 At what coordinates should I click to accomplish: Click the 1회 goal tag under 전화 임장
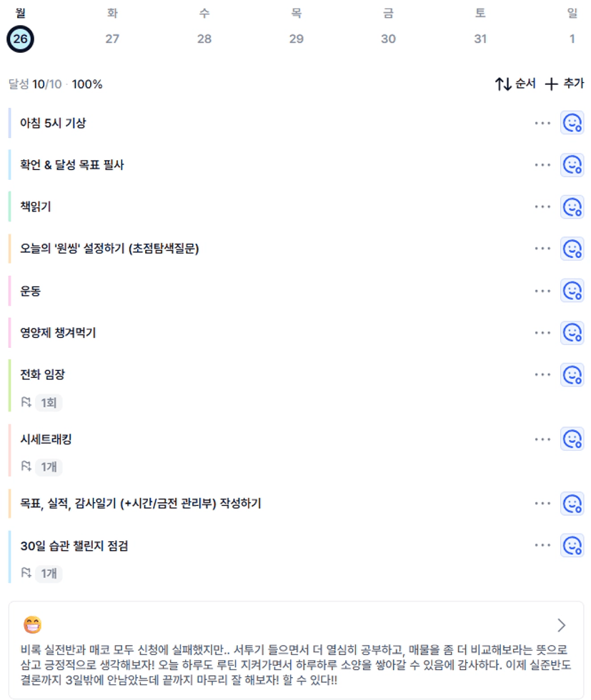click(x=48, y=403)
